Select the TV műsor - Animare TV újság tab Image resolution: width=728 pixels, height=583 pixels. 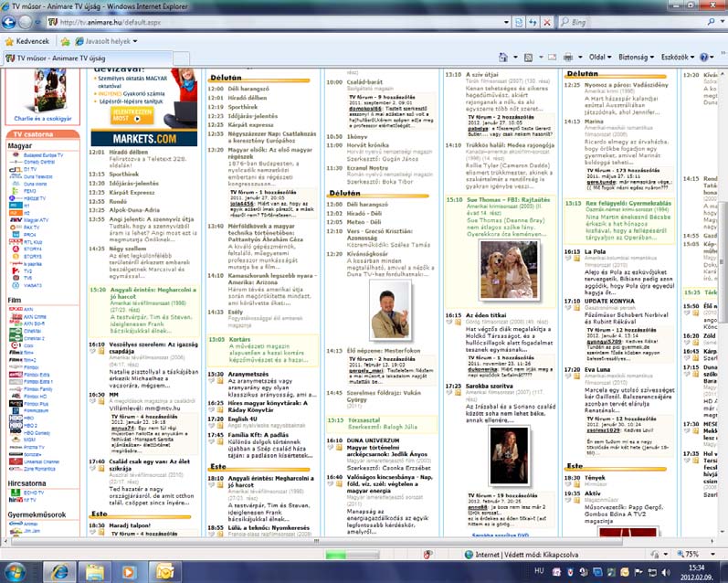pos(89,58)
